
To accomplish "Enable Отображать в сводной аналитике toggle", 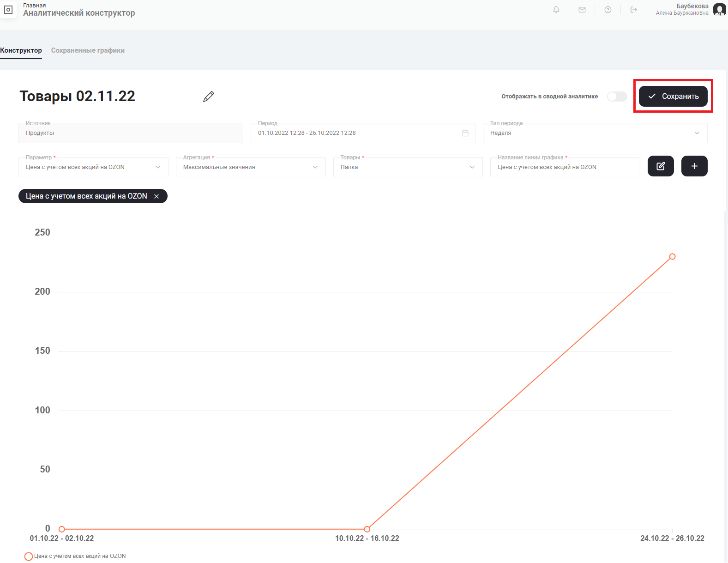I will [x=617, y=97].
